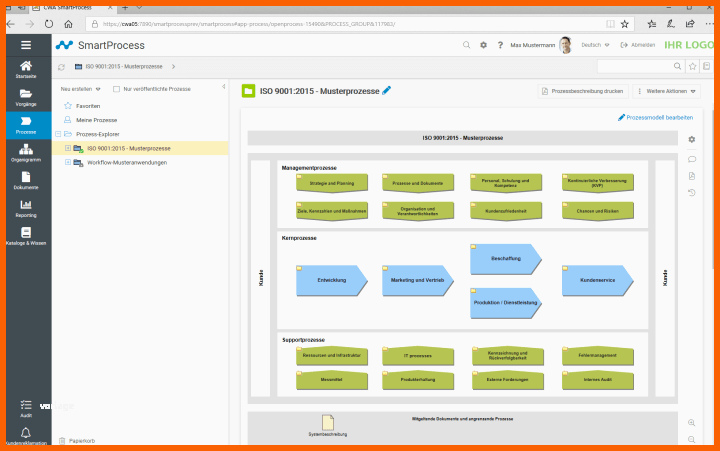Click the Audit checklist icon
The image size is (720, 451).
[x=25, y=405]
